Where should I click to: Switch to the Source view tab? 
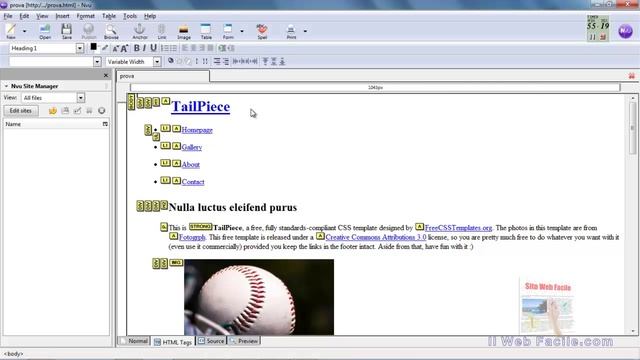(x=211, y=341)
